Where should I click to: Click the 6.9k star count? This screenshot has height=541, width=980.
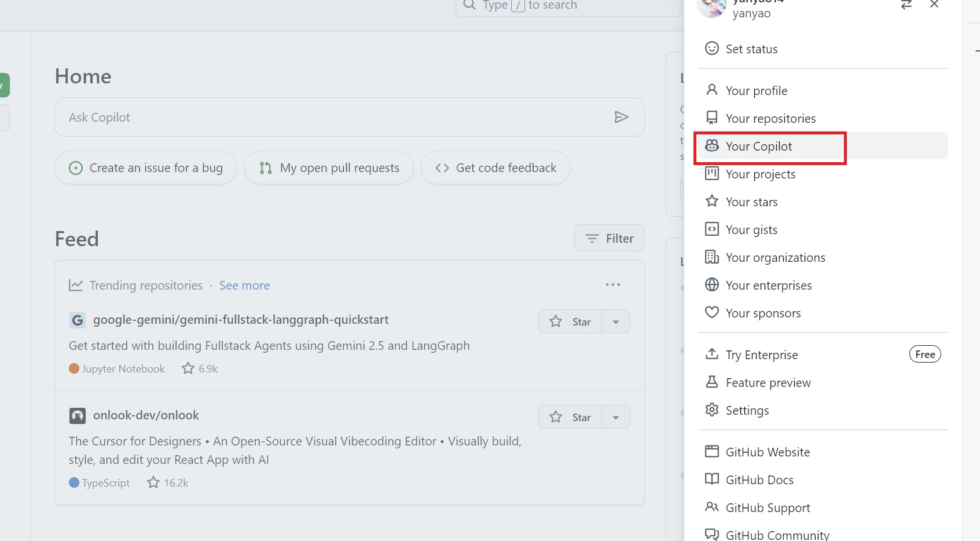(200, 368)
